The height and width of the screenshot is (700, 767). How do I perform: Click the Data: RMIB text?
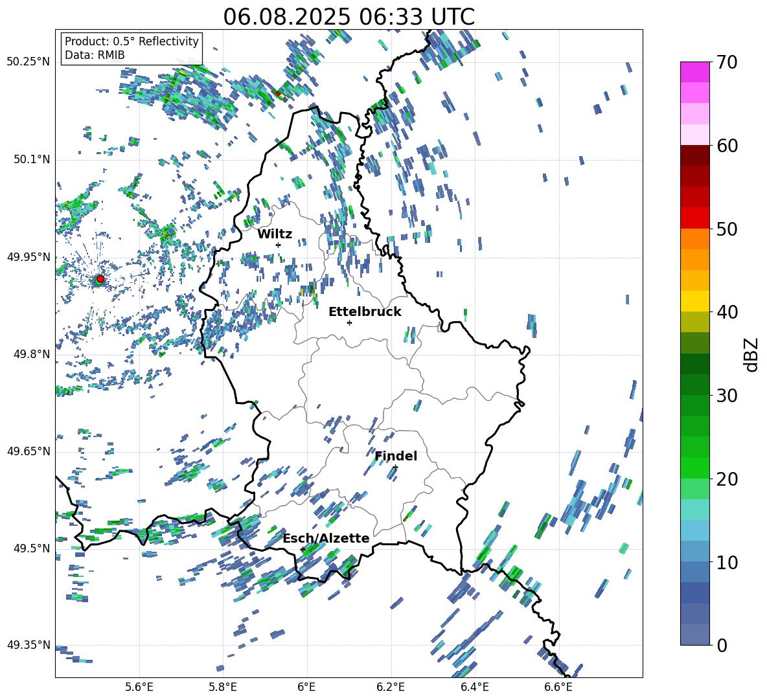[95, 55]
